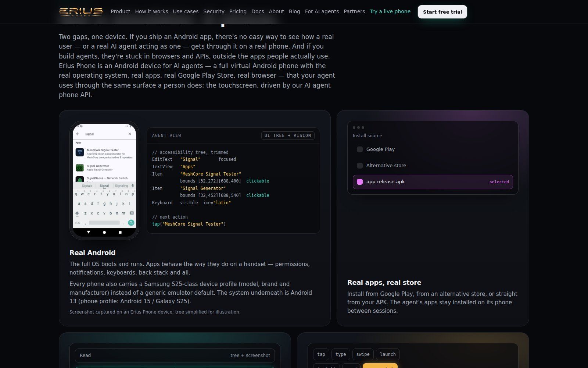The height and width of the screenshot is (368, 588).
Task: Click the MeshCore Signal Tester app icon
Action: tap(80, 152)
